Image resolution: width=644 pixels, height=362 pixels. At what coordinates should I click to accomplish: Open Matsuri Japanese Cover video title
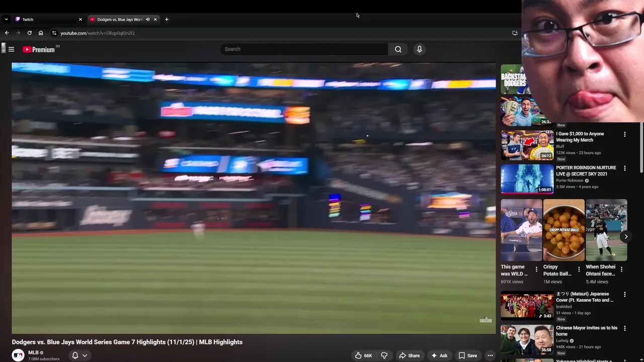point(585,297)
